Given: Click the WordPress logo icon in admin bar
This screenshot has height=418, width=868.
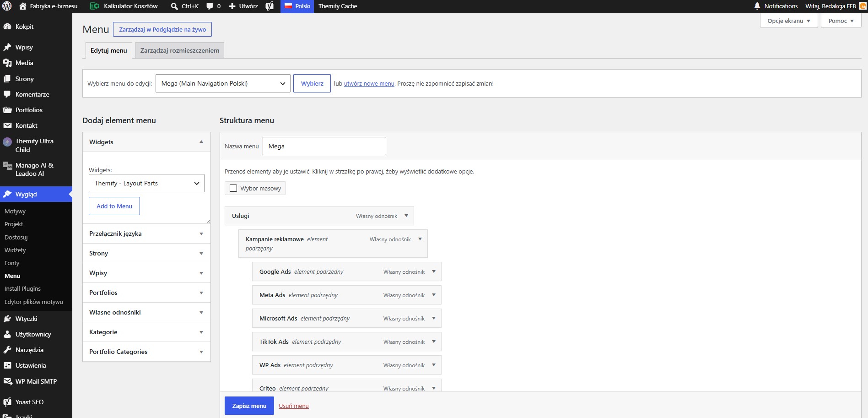Looking at the screenshot, I should pos(7,6).
